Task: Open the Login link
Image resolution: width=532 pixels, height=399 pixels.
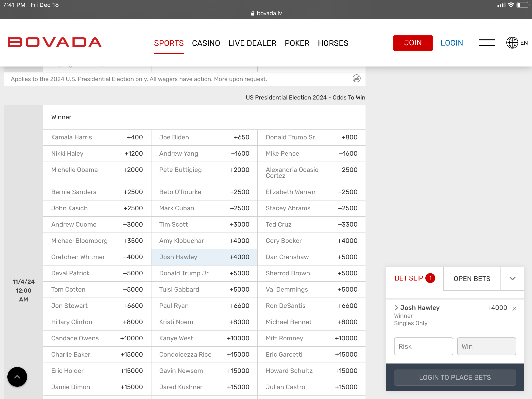Action: click(452, 43)
